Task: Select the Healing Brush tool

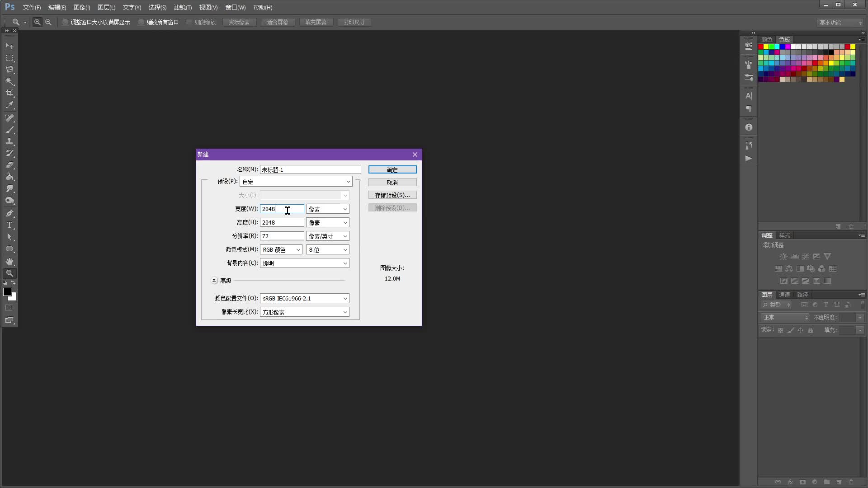Action: [x=9, y=118]
